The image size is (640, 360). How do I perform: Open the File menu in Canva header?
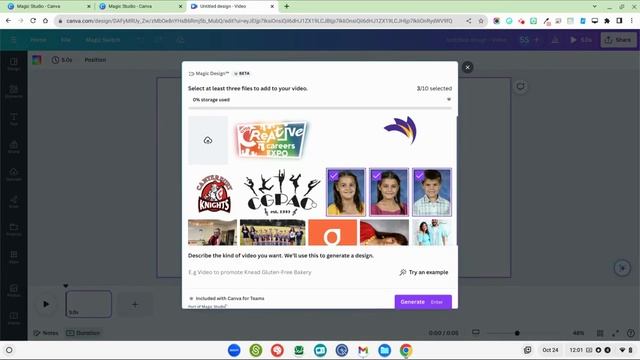coord(66,40)
